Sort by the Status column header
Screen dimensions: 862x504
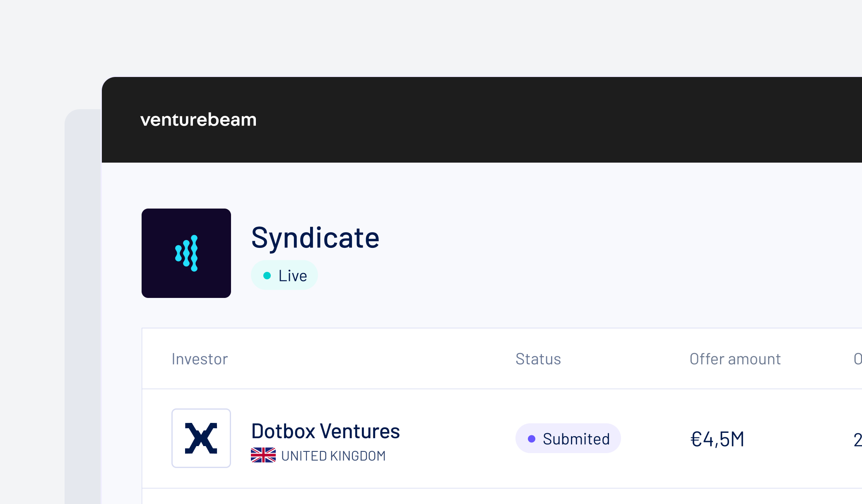tap(538, 359)
